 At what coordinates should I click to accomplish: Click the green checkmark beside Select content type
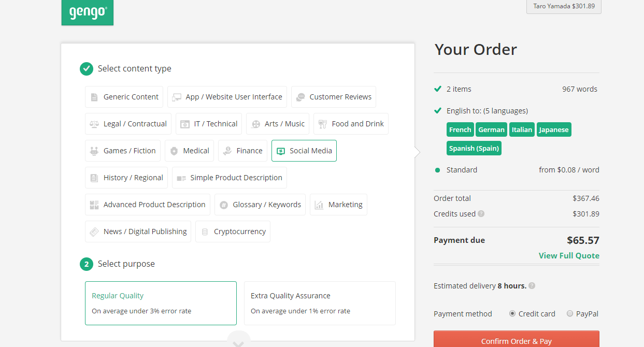[87, 69]
